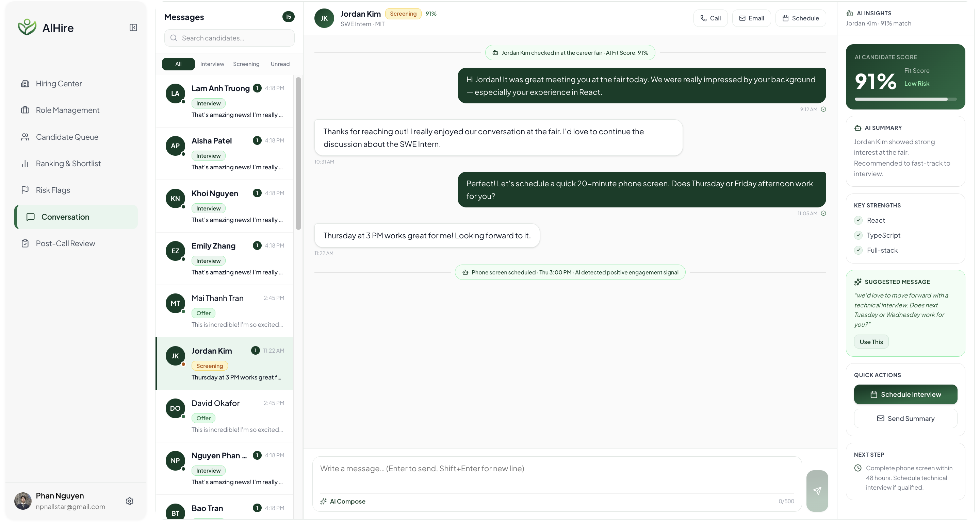
Task: Click the Search candidates field
Action: tap(229, 38)
